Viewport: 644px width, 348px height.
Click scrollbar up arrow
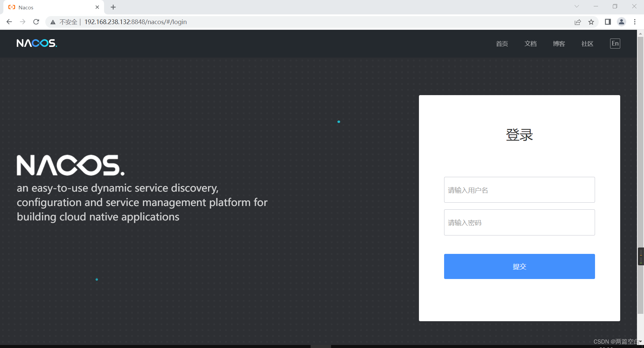pyautogui.click(x=640, y=33)
